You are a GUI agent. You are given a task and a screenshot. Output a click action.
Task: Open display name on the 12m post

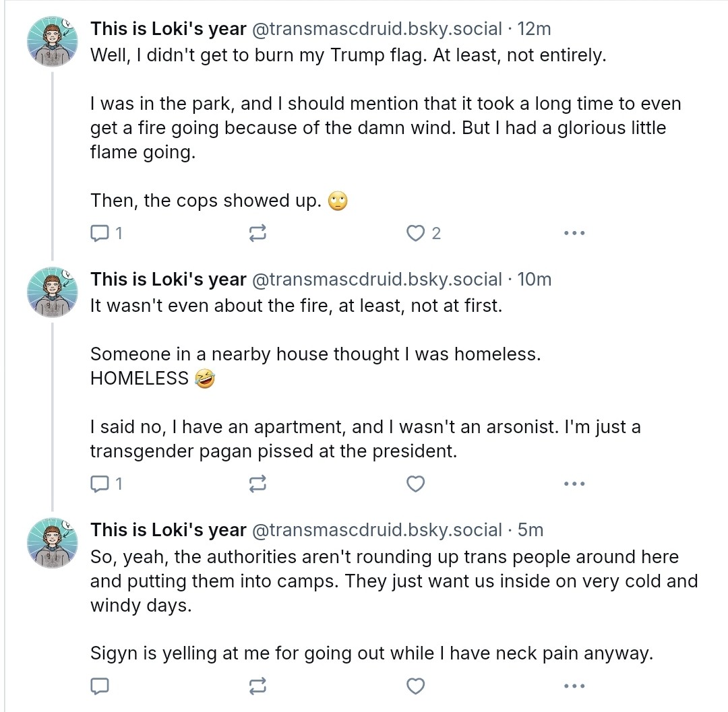169,29
